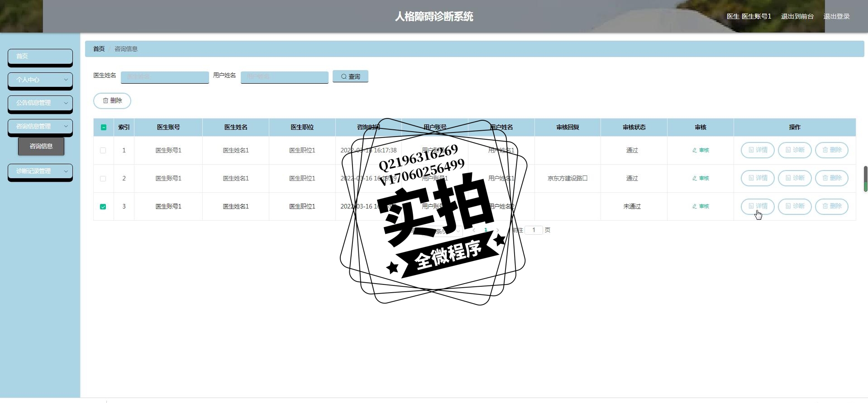
Task: Collapse the 咨询信息管理 sidebar menu
Action: [40, 127]
